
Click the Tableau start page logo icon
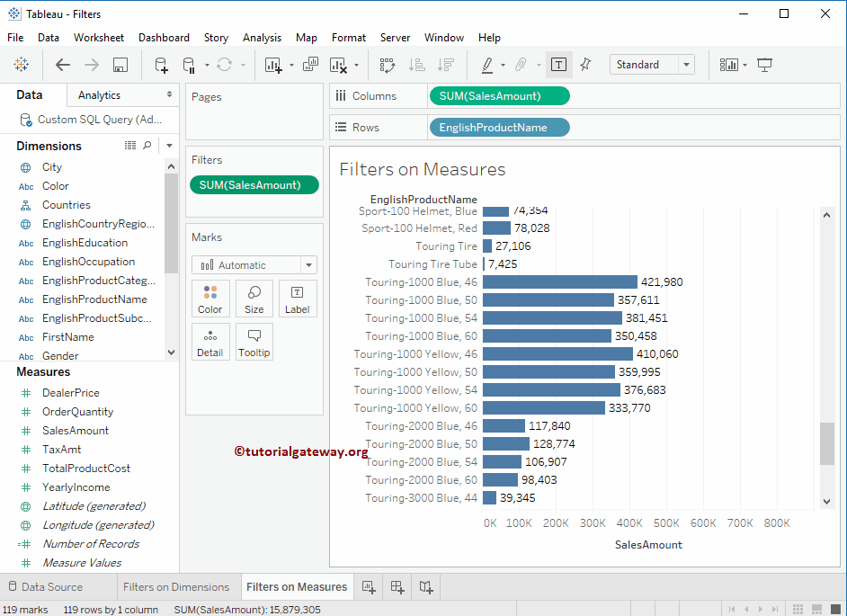point(21,65)
